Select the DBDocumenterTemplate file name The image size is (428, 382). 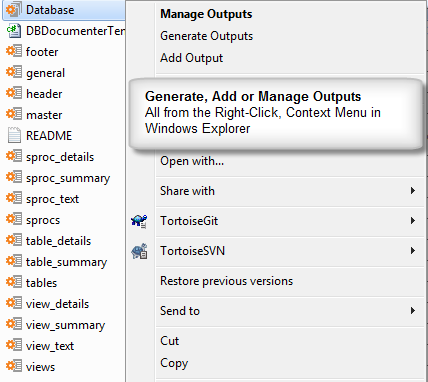75,31
